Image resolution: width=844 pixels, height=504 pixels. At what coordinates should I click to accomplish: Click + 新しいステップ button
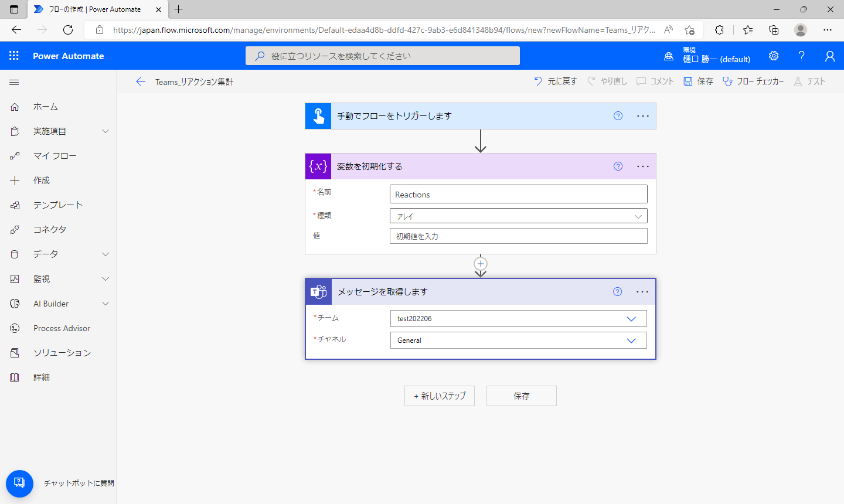tap(440, 396)
